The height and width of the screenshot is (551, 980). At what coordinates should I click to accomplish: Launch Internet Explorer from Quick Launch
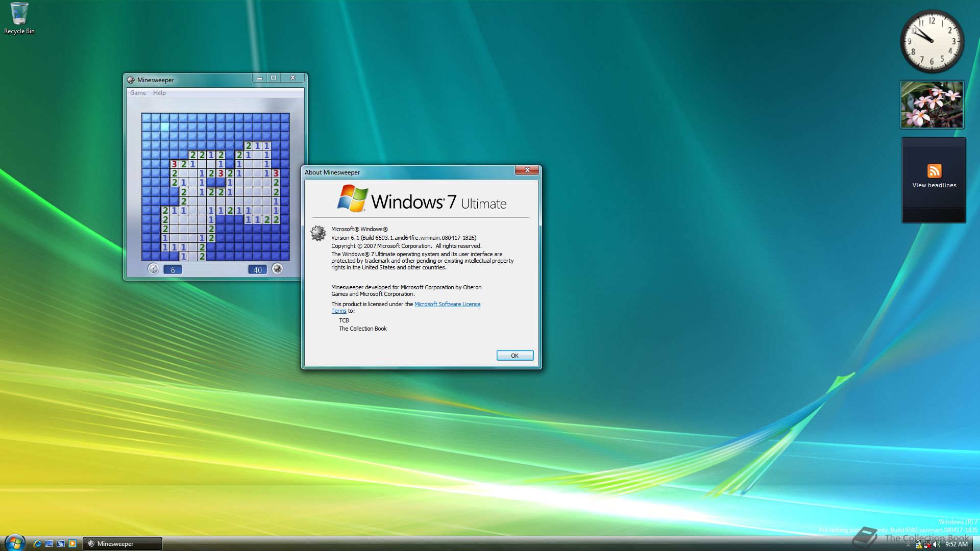point(37,544)
